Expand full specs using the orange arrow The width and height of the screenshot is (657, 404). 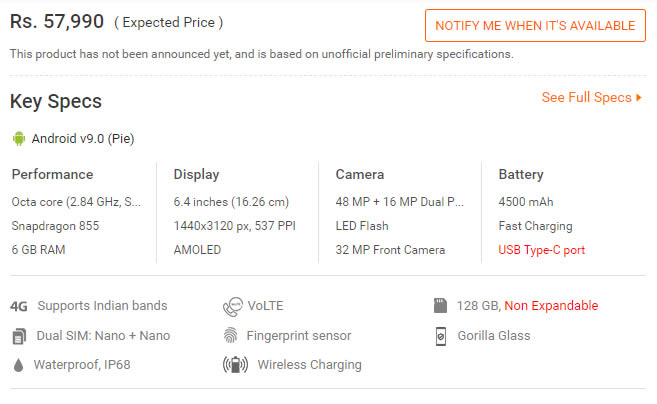(x=640, y=97)
